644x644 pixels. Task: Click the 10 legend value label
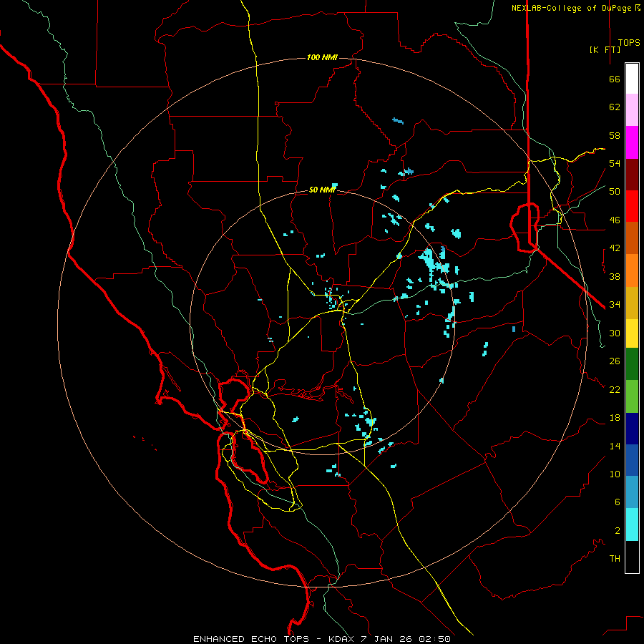[x=615, y=474]
